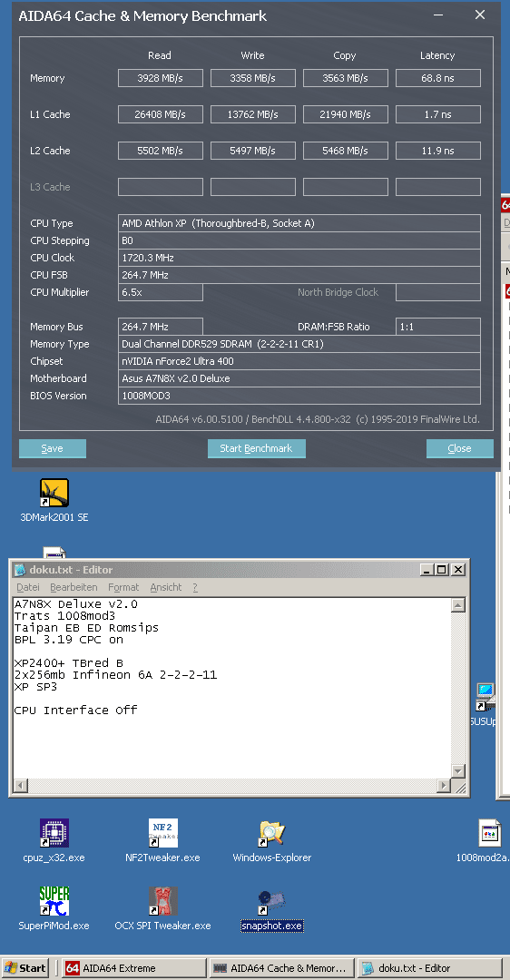Open the Datei menu in Editor
This screenshot has height=980, width=510.
[27, 587]
